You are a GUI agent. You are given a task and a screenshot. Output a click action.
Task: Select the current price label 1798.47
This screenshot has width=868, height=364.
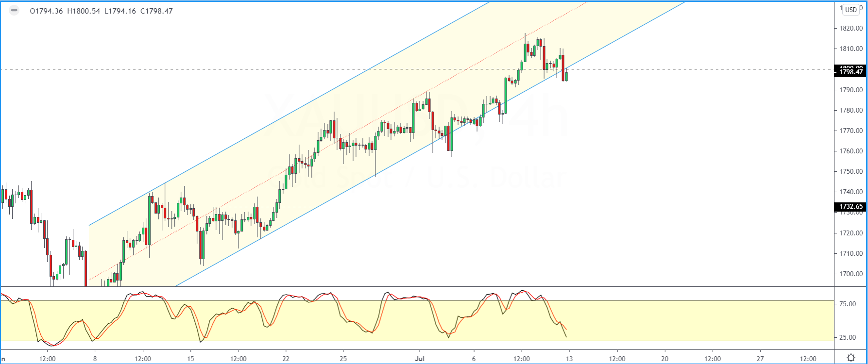coord(851,72)
